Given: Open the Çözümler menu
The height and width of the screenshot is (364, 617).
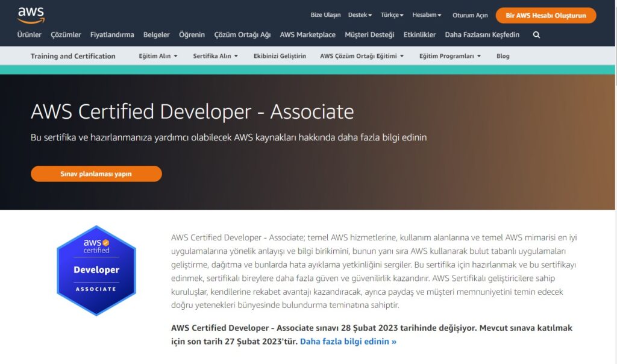Looking at the screenshot, I should point(66,34).
